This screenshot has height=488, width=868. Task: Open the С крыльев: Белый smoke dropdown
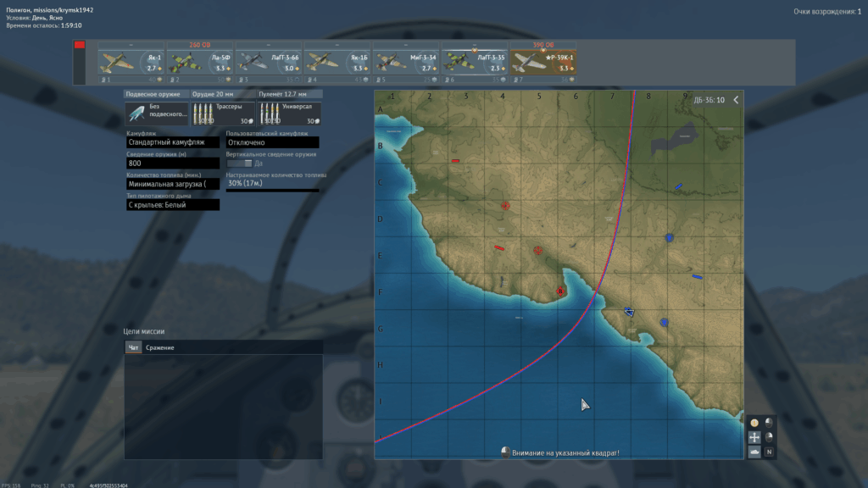(173, 205)
